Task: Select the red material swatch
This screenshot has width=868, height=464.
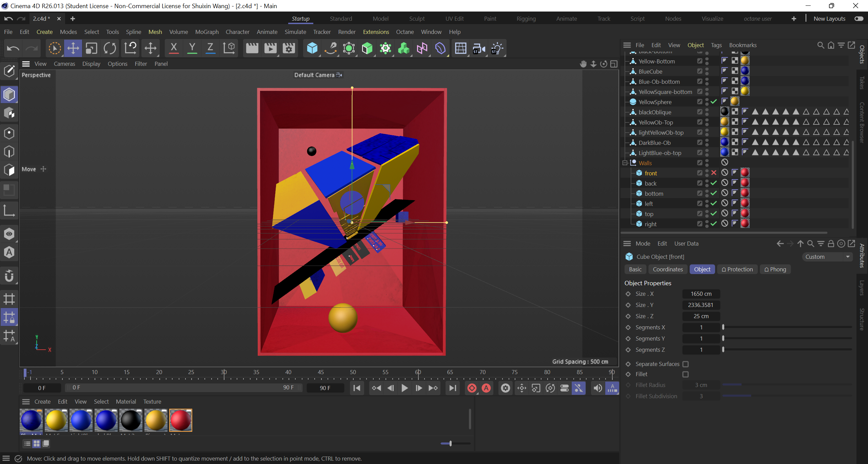Action: coord(181,420)
